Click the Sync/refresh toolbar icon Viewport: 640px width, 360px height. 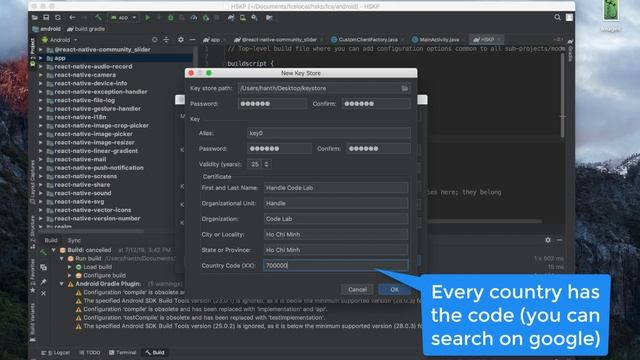58,18
